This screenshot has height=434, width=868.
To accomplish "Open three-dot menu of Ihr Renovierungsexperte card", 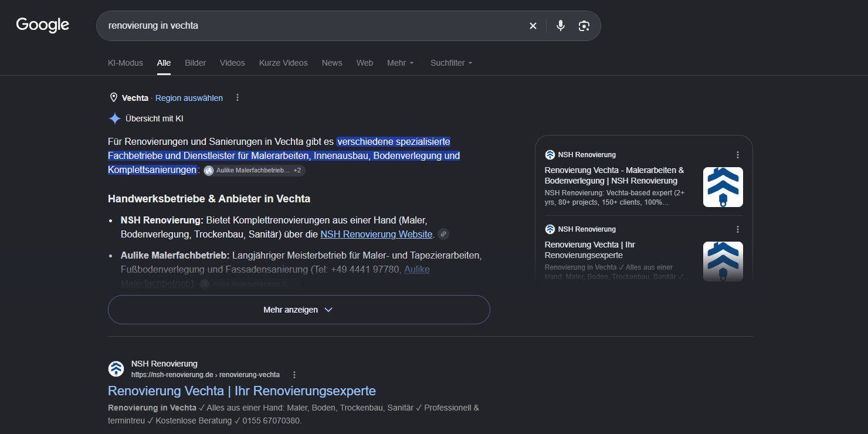I will tap(738, 229).
